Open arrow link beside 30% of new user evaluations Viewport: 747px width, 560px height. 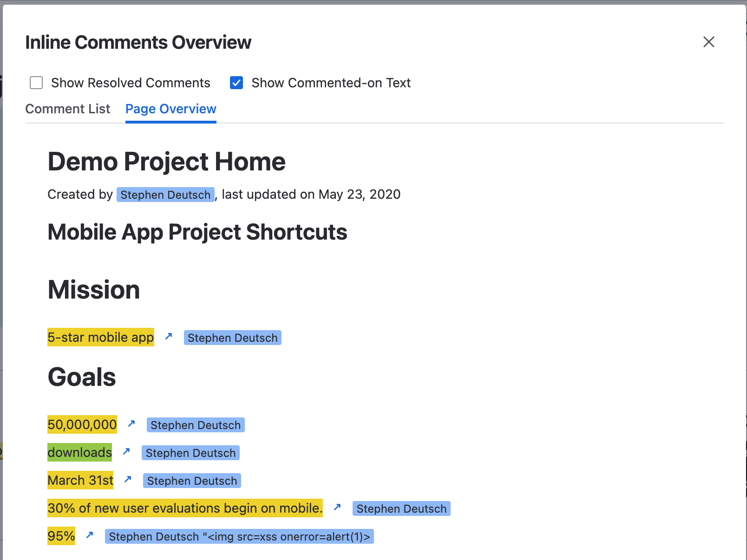337,507
